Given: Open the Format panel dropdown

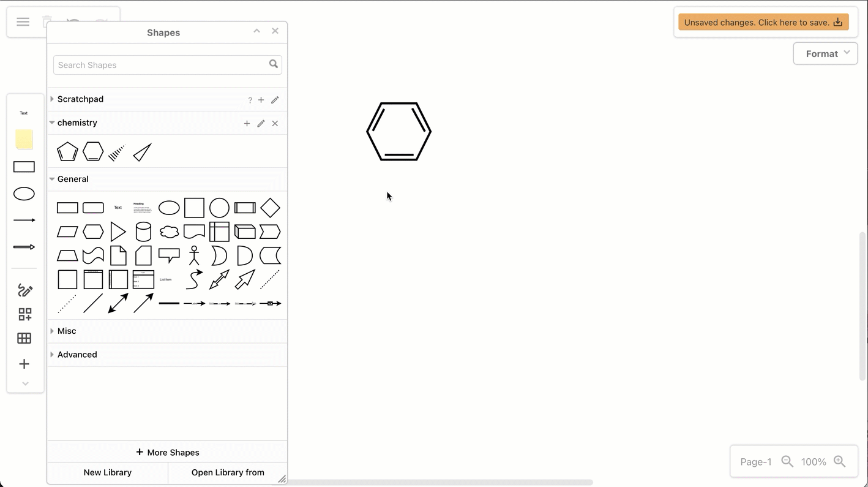Looking at the screenshot, I should pos(825,53).
